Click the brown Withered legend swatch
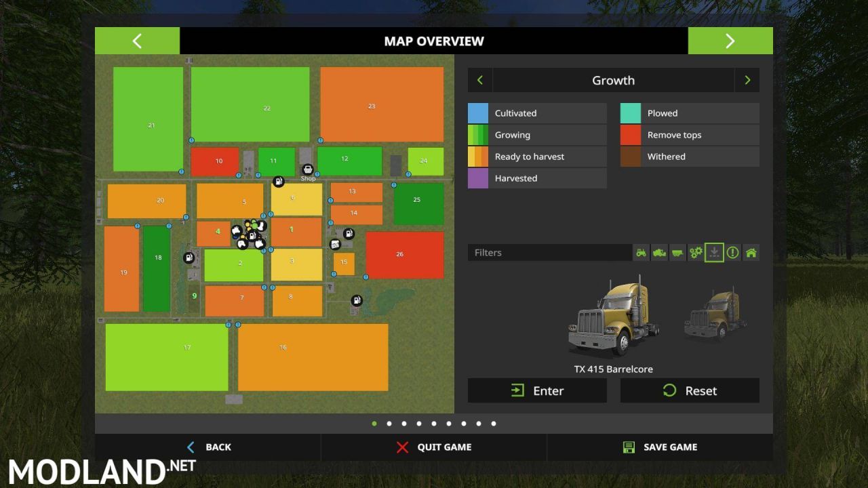868x488 pixels. tap(631, 157)
